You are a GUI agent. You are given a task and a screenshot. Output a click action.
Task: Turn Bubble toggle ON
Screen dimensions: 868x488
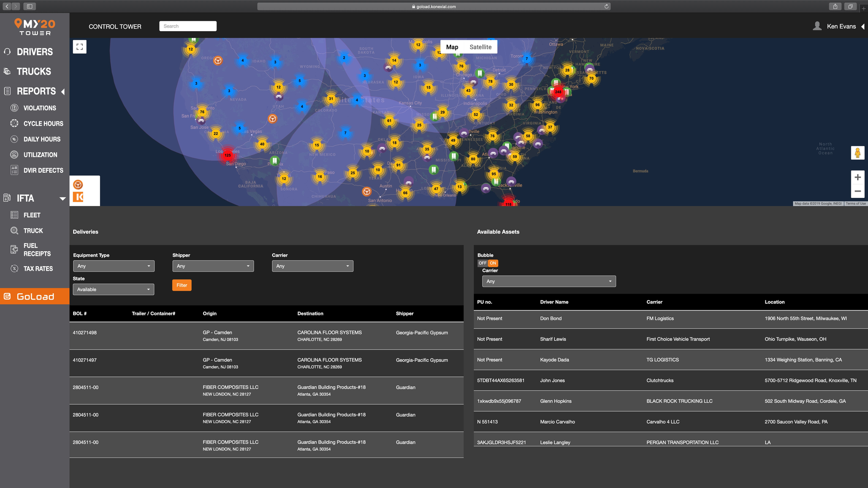tap(493, 263)
